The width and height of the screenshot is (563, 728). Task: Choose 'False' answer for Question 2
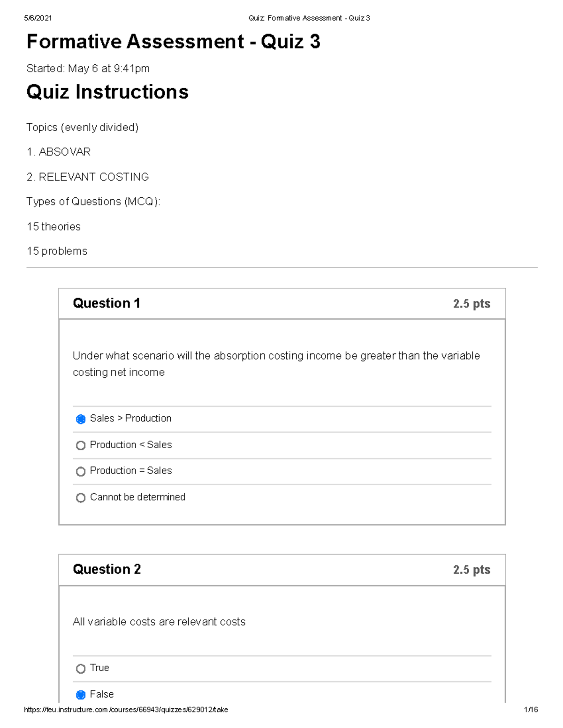(x=81, y=694)
